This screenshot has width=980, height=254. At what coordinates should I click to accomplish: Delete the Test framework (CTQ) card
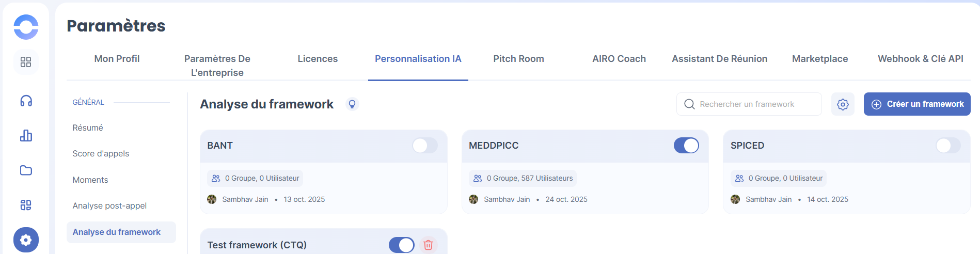(x=428, y=245)
